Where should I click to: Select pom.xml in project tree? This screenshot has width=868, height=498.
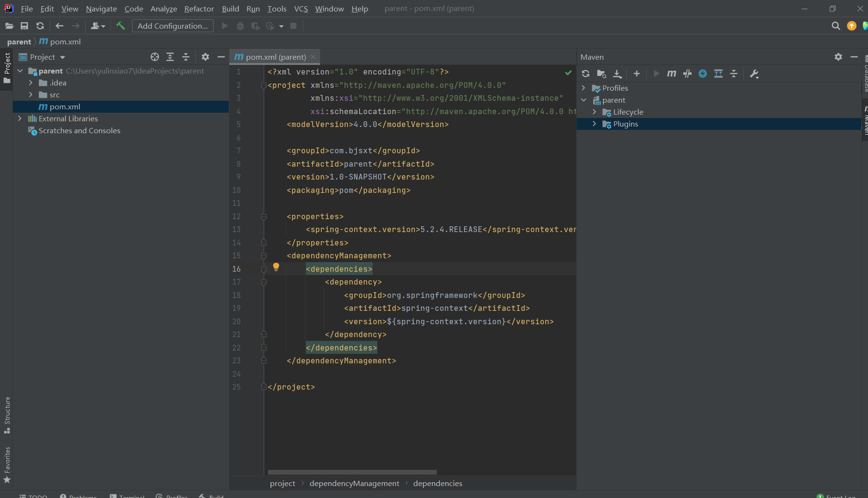coord(121,106)
